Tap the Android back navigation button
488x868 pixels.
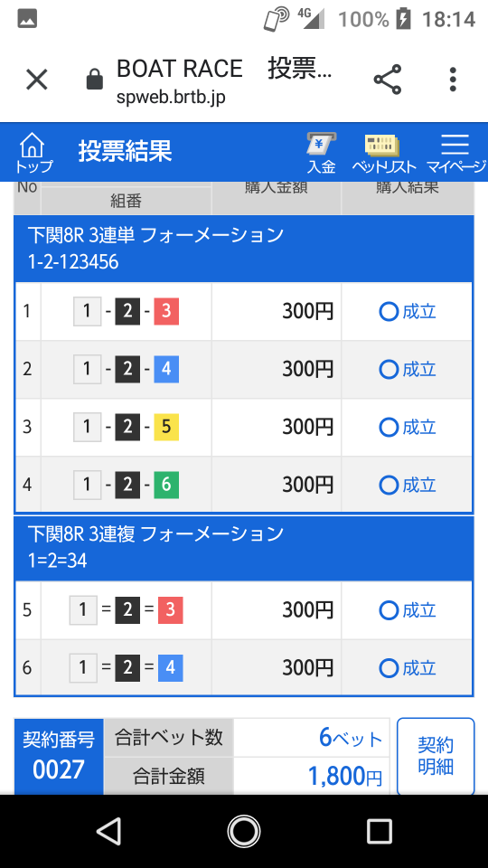[108, 831]
